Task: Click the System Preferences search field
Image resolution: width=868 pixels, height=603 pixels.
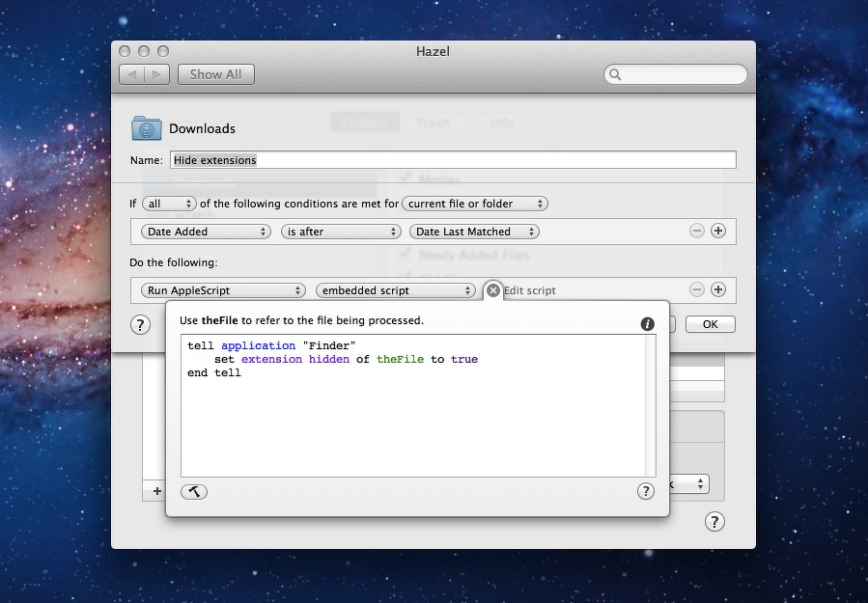Action: [675, 74]
